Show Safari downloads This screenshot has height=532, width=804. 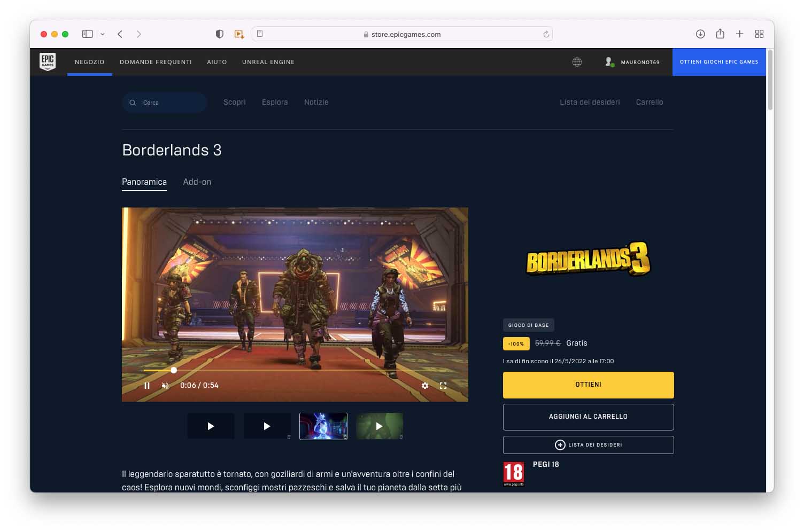[x=700, y=34]
